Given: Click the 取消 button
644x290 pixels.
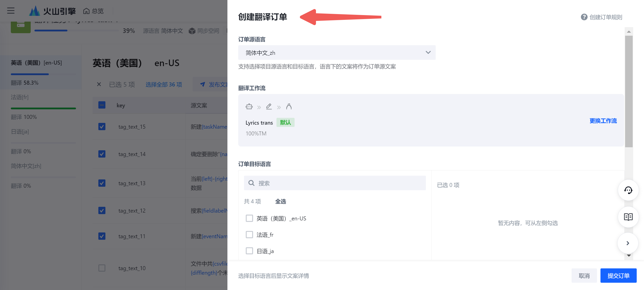Looking at the screenshot, I should click(x=584, y=276).
